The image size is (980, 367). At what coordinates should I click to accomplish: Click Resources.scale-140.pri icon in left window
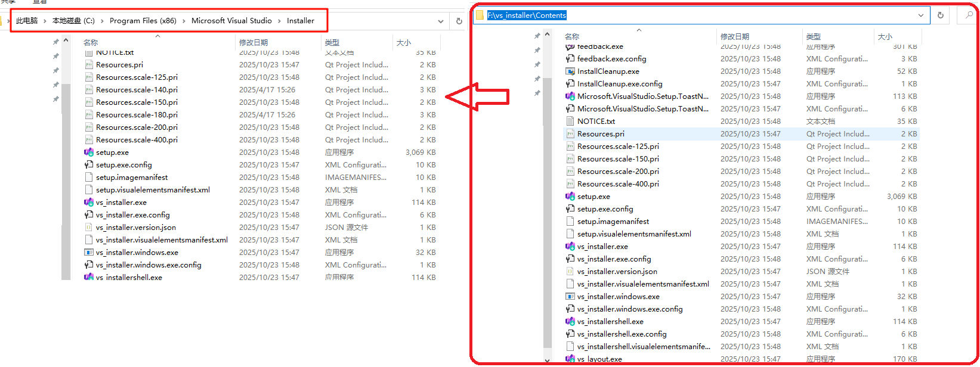pyautogui.click(x=89, y=90)
